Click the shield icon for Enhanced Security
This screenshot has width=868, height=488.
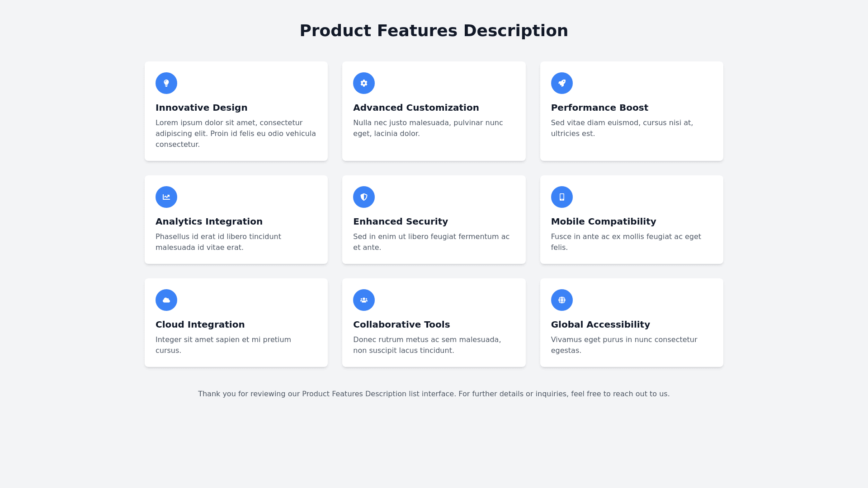click(x=364, y=197)
